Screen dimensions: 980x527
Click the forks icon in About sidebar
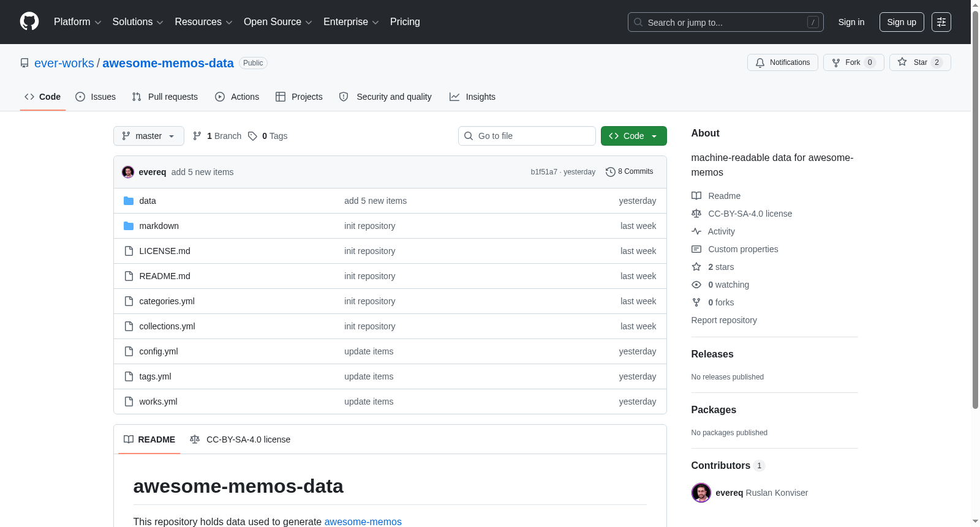696,302
